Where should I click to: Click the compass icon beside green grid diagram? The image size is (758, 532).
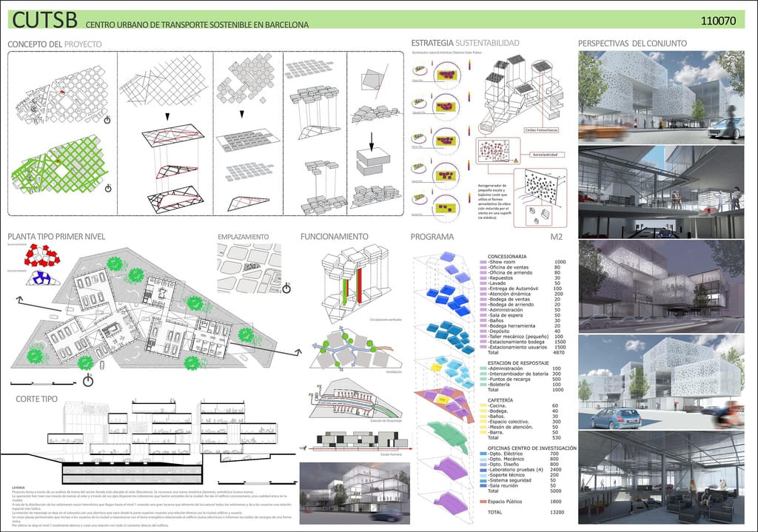tap(108, 188)
